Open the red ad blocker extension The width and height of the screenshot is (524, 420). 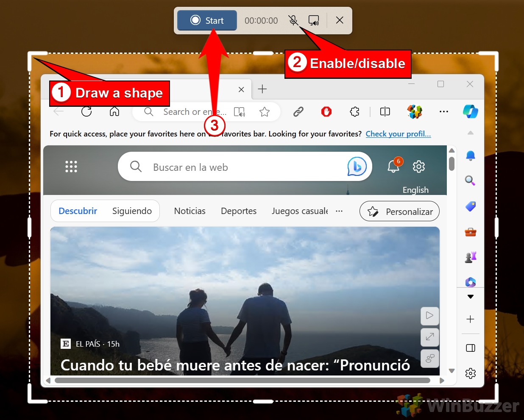click(x=326, y=111)
